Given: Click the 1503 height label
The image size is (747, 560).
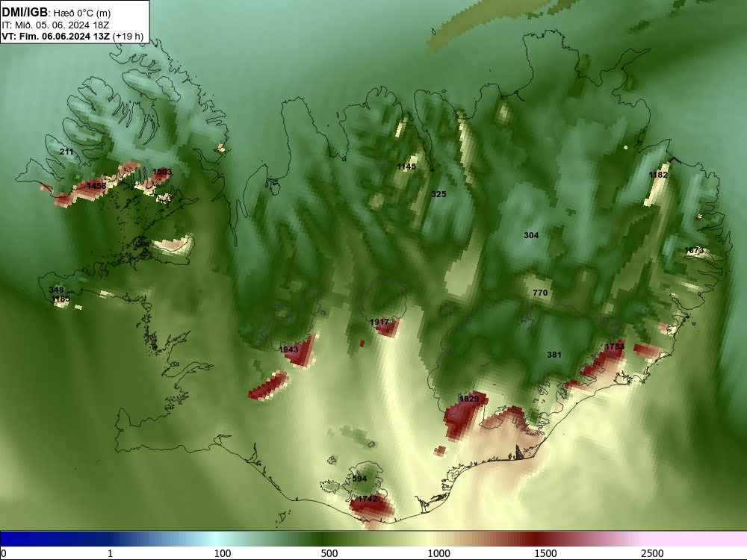Looking at the screenshot, I should click(162, 172).
